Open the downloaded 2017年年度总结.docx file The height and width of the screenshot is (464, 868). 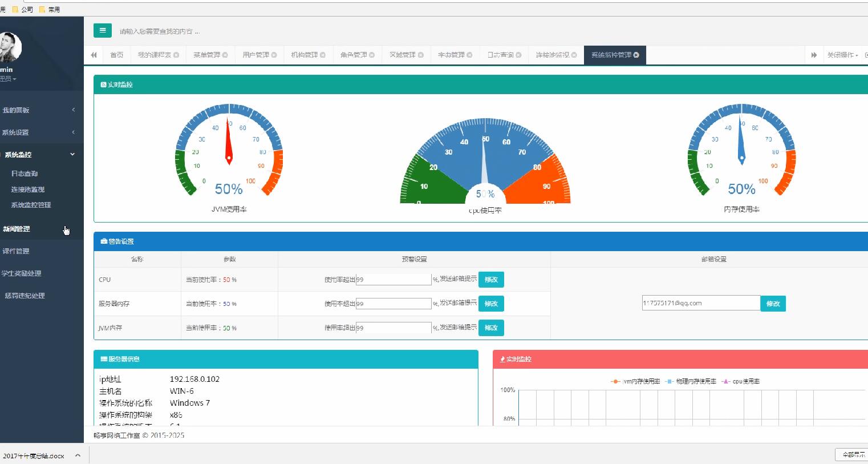[x=33, y=455]
